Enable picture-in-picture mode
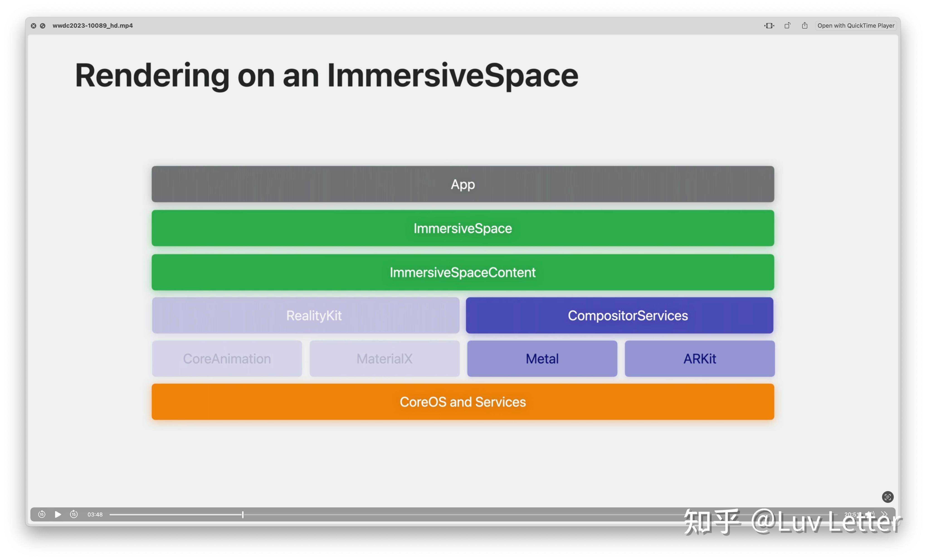The width and height of the screenshot is (926, 560). (769, 25)
